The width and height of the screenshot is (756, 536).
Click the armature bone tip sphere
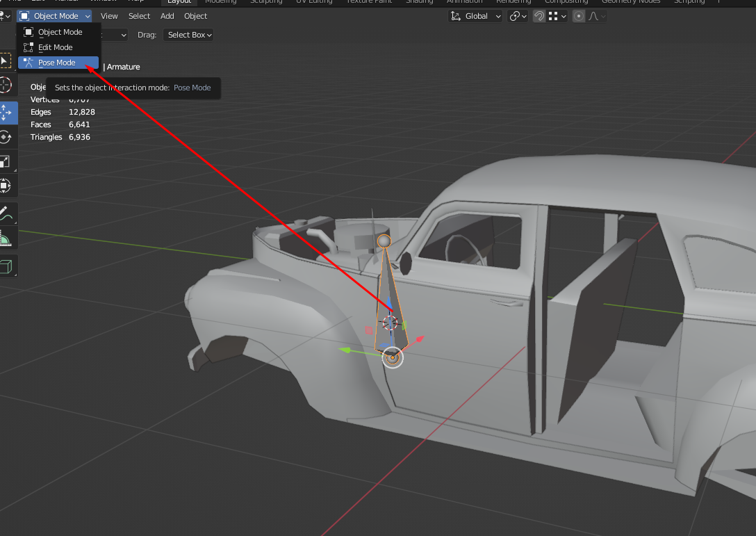pyautogui.click(x=384, y=241)
